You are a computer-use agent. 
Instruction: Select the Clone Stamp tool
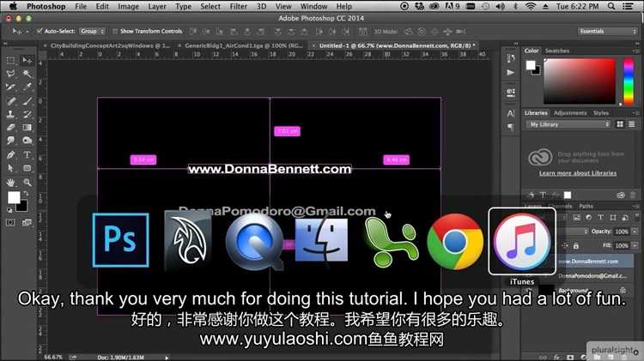(11, 114)
